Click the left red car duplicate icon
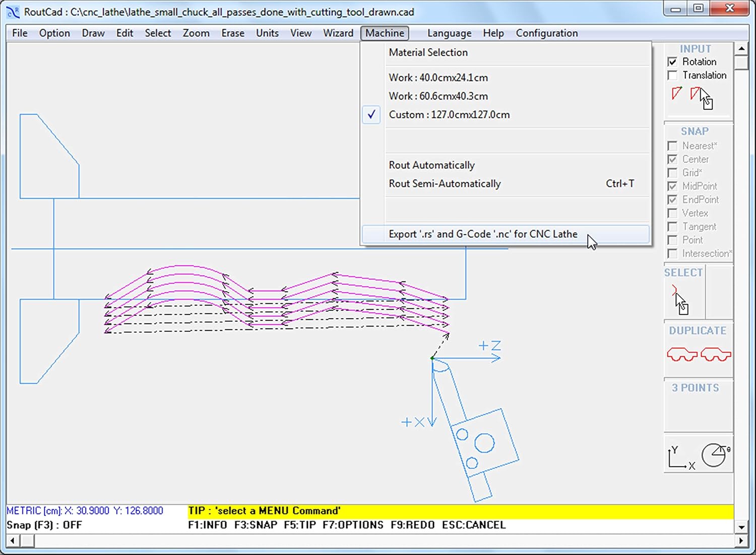756x555 pixels. [682, 354]
